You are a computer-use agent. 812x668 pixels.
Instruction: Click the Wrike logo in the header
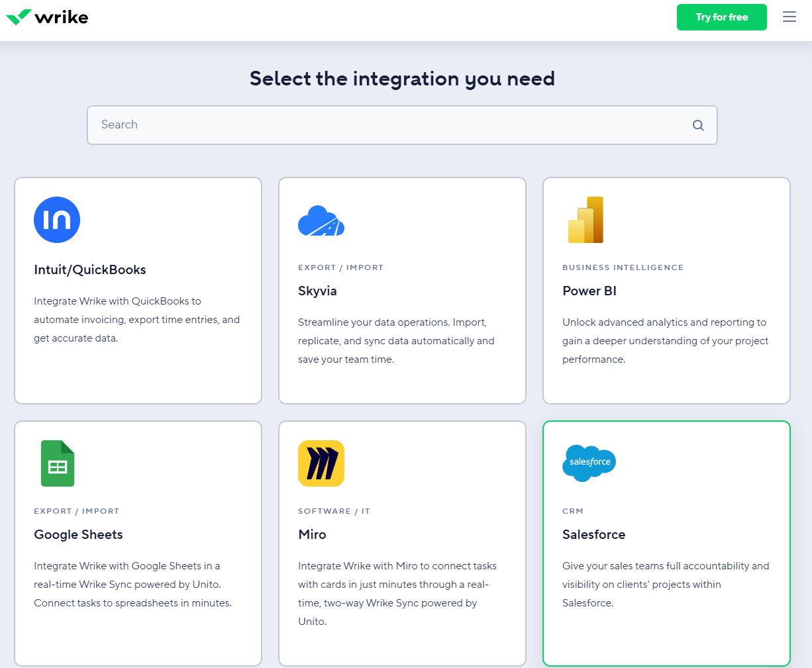[47, 17]
